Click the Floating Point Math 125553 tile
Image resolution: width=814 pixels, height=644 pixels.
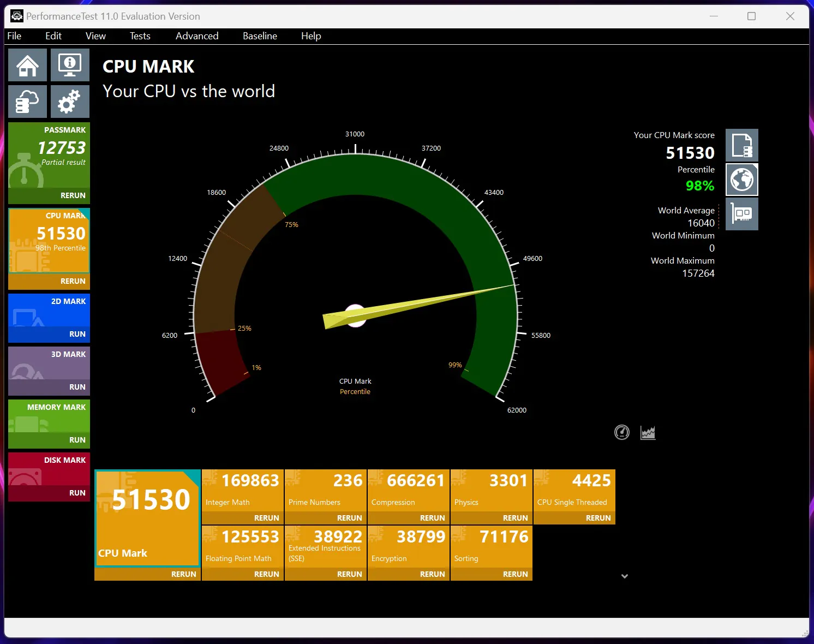click(243, 547)
